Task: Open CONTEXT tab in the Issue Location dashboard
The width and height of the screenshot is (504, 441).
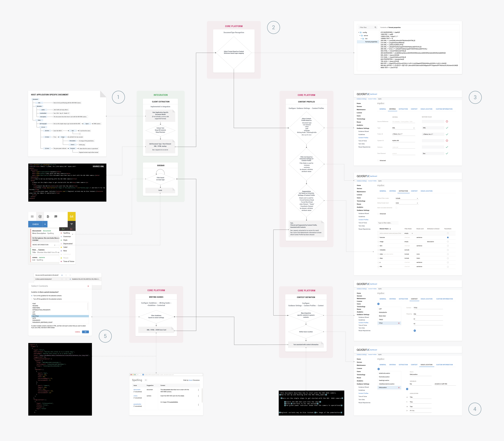Action: tap(414, 365)
